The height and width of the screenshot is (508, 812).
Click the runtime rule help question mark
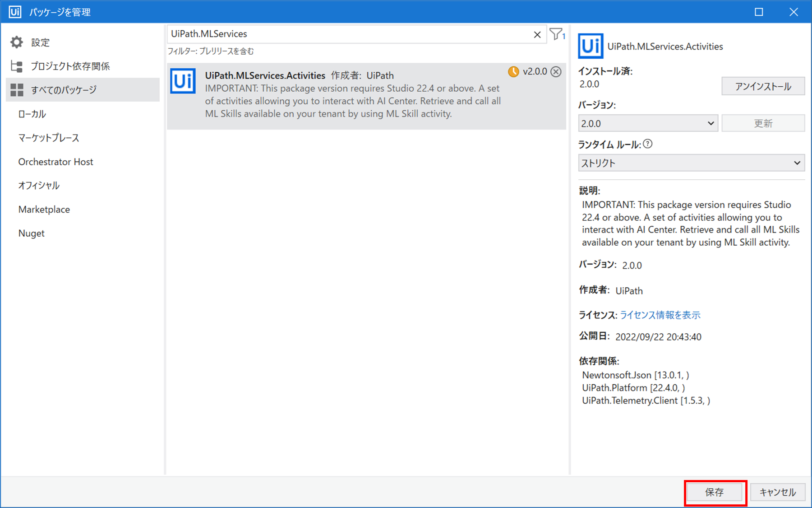[648, 144]
